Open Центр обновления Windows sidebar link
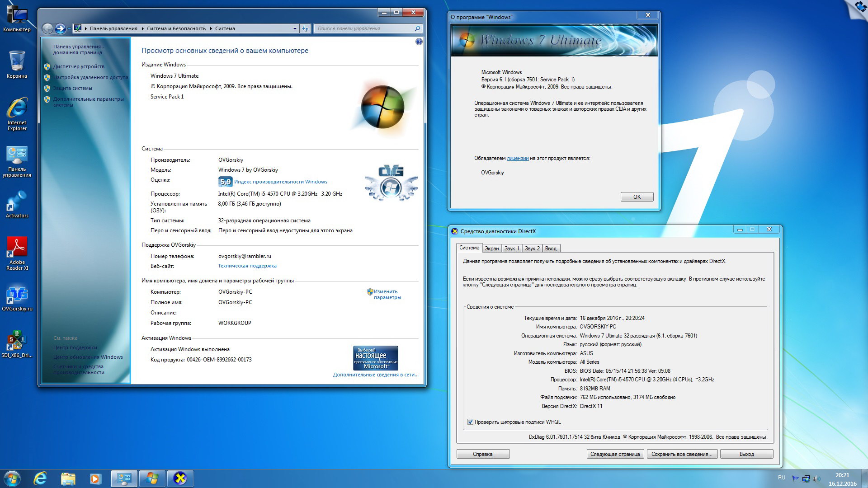Image resolution: width=868 pixels, height=488 pixels. pos(88,357)
